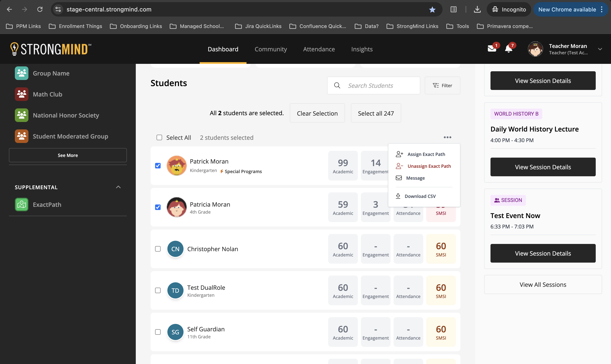Expand the Teacher Moran account dropdown
Viewport: 611px width, 364px height.
tap(600, 49)
